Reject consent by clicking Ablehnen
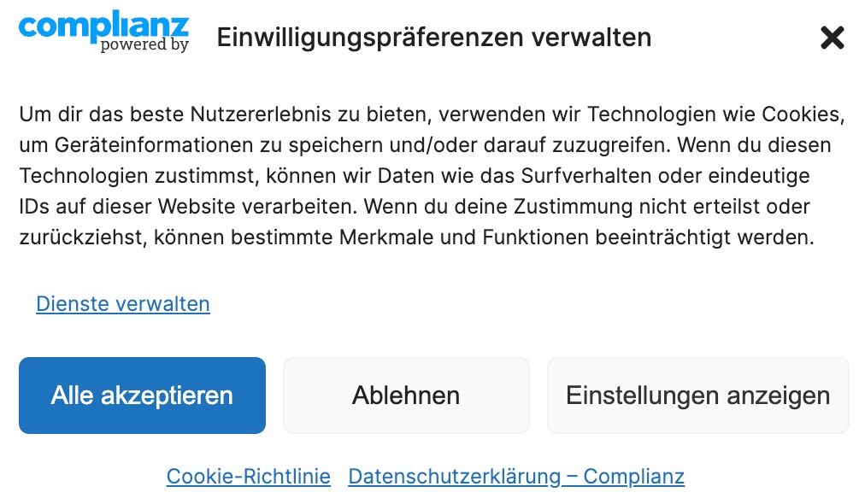The width and height of the screenshot is (865, 504). point(406,396)
